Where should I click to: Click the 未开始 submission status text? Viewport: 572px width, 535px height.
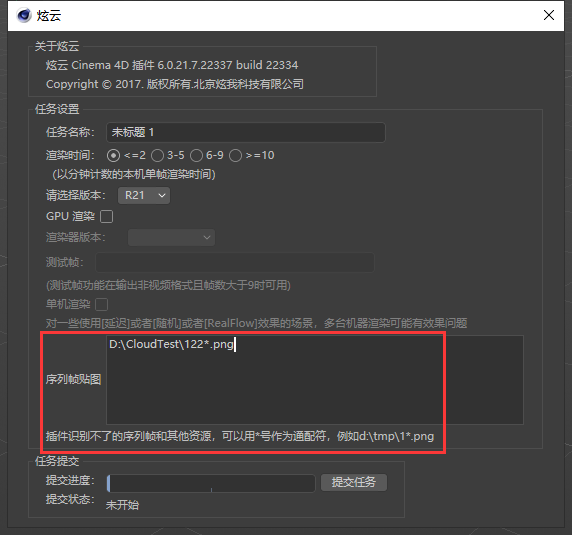(123, 505)
